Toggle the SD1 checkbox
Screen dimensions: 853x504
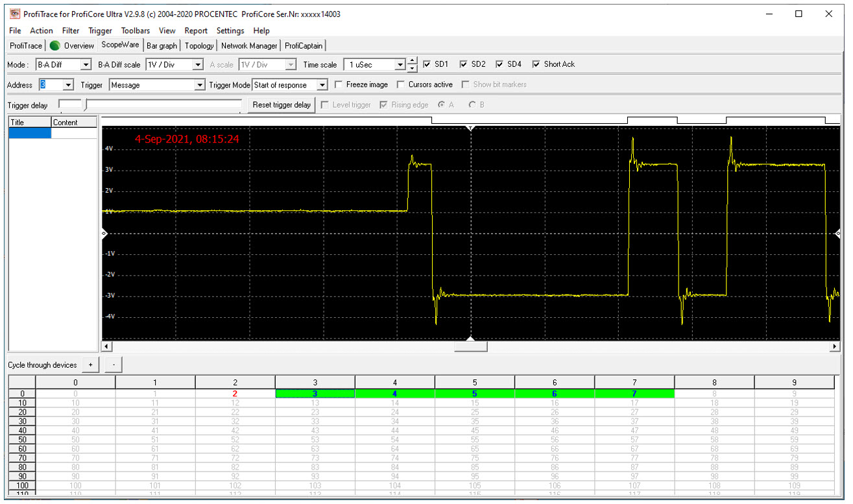click(x=427, y=64)
